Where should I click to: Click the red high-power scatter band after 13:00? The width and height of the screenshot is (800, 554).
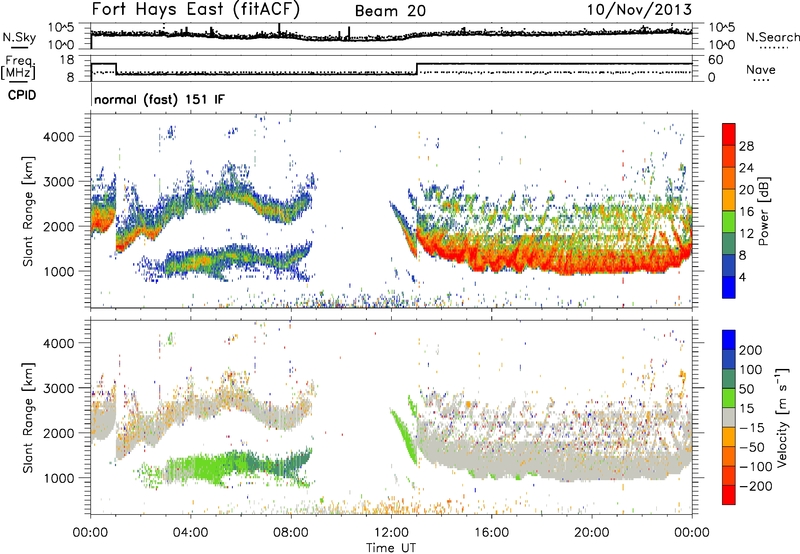click(554, 255)
